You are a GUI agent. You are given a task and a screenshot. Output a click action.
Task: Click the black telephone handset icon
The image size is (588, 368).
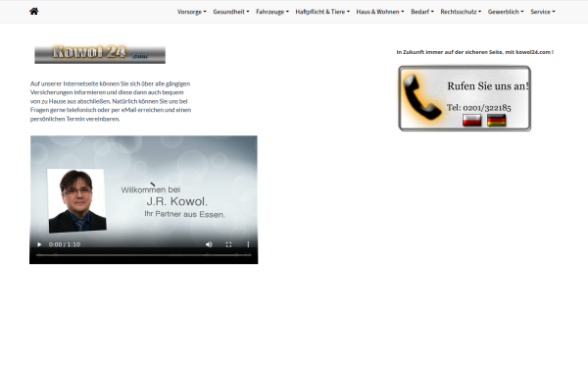[421, 97]
